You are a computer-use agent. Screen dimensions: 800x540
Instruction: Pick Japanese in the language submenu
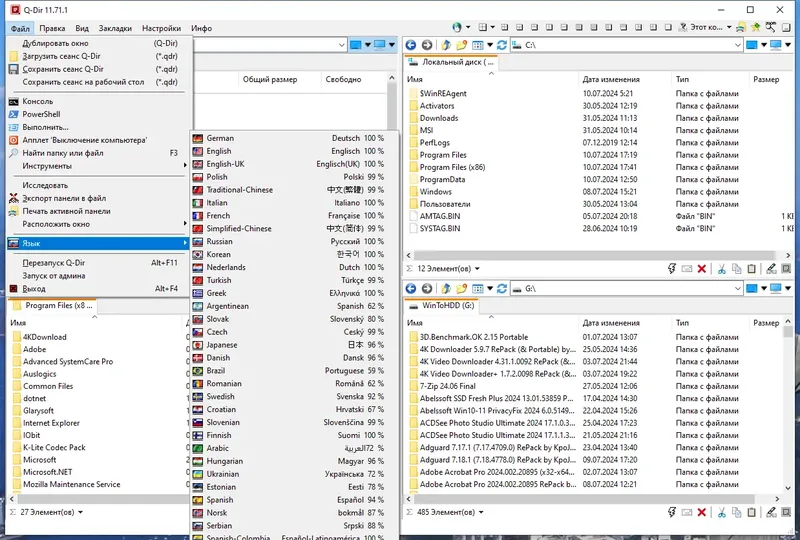click(x=294, y=345)
